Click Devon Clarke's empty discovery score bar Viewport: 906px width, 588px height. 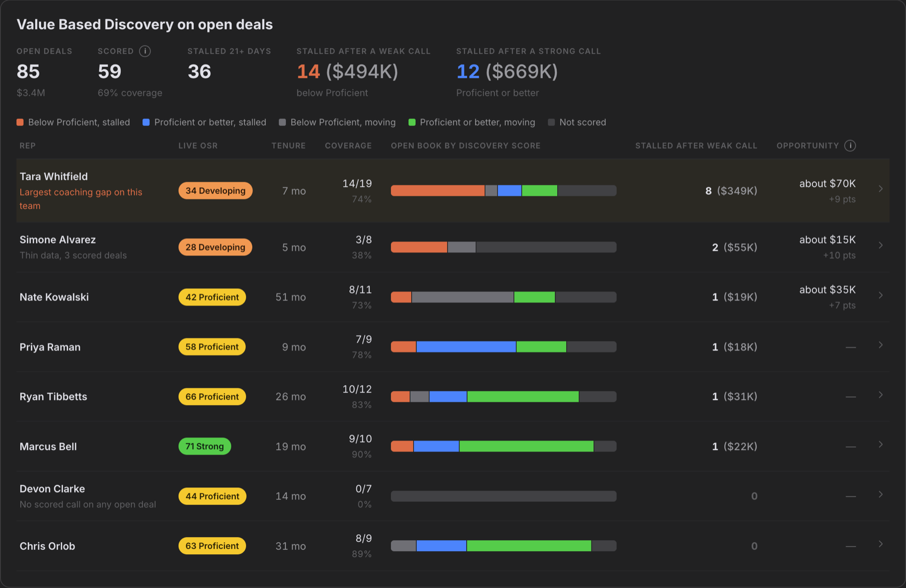click(x=503, y=496)
